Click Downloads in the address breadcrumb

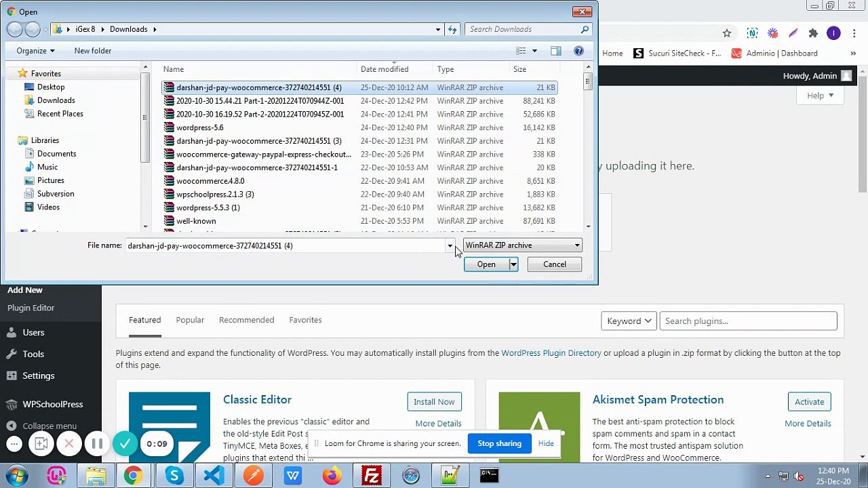click(128, 29)
